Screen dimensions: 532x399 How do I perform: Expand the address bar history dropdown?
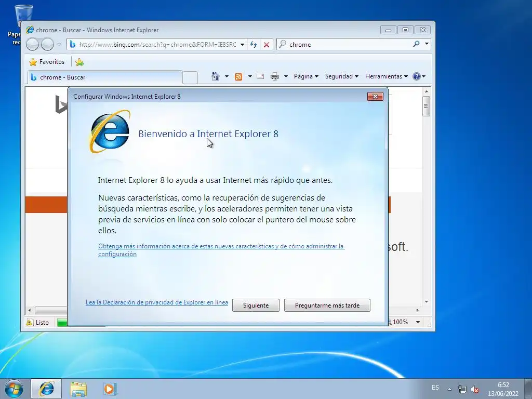click(x=242, y=45)
